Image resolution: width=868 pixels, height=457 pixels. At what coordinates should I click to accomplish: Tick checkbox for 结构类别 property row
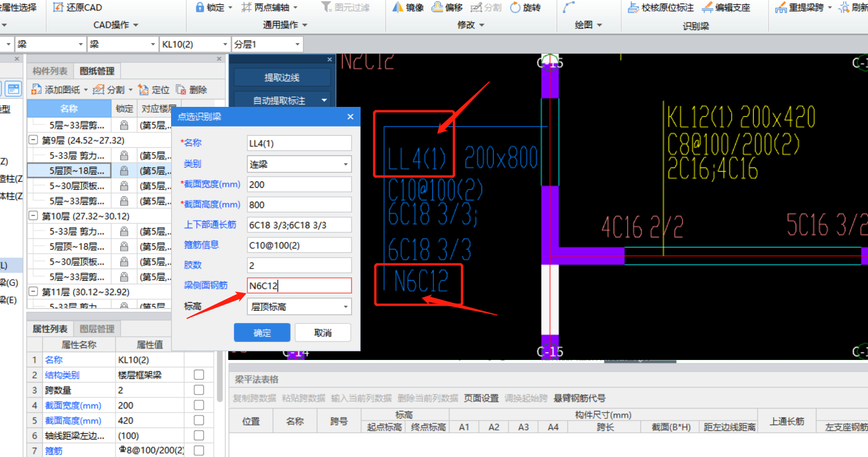tap(199, 375)
